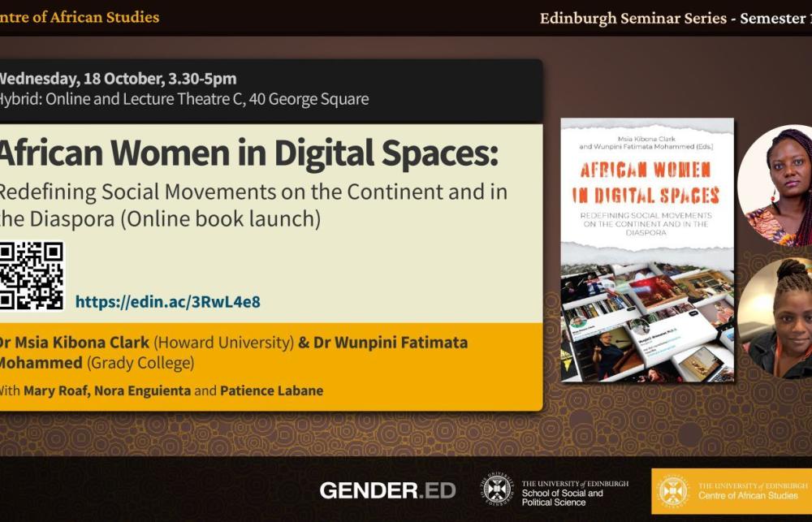812x522 pixels.
Task: Click the Centre of African Studies crest icon
Action: [672, 491]
